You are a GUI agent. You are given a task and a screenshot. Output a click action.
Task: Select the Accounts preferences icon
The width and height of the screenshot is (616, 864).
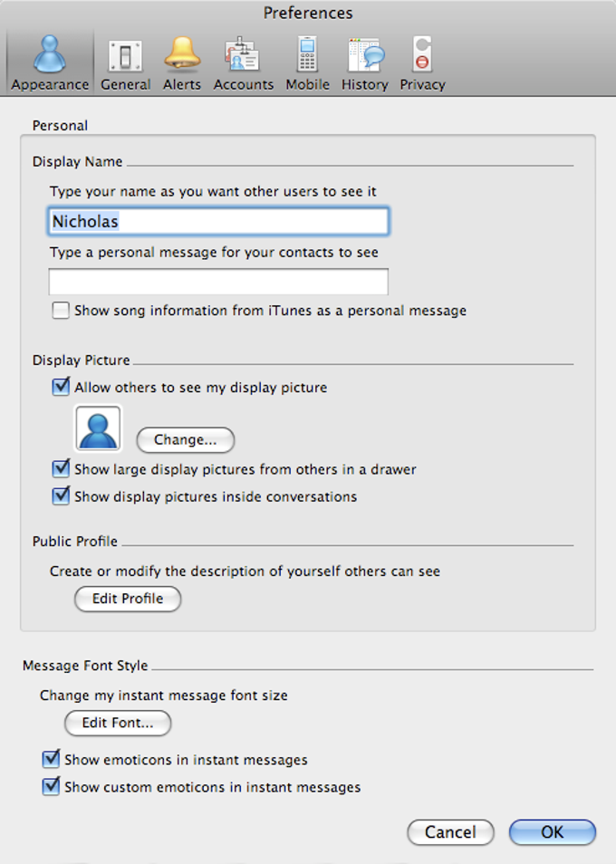coord(242,59)
